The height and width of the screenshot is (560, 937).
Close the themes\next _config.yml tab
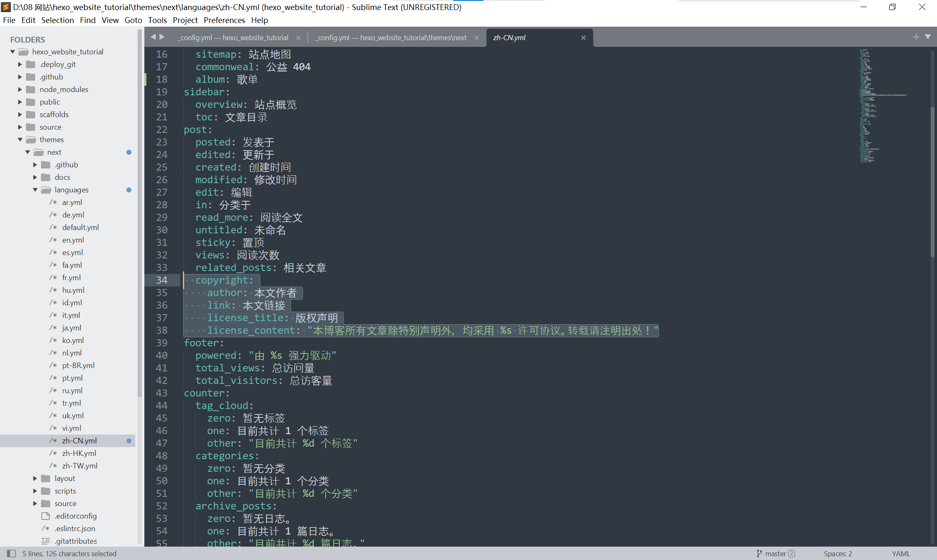click(x=477, y=38)
